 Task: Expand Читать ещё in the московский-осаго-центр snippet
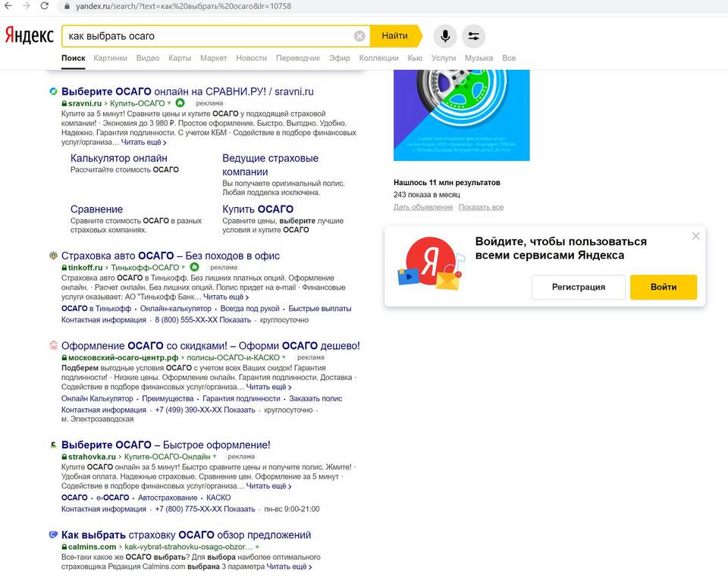tap(268, 387)
